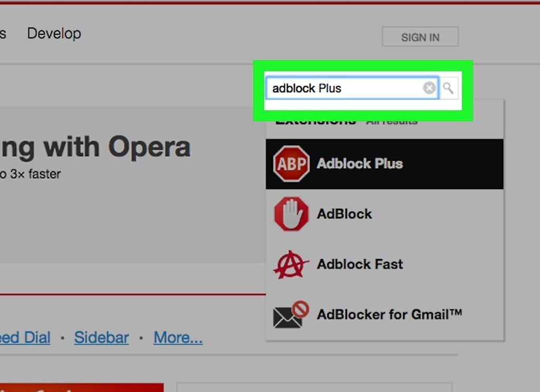540x392 pixels.
Task: Pick the Adblock Fast suggestion label
Action: pos(360,264)
